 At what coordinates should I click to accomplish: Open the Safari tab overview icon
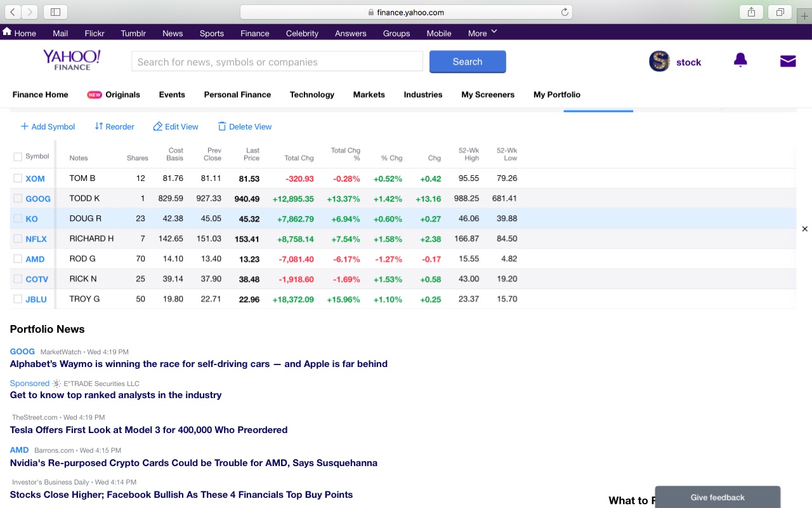click(x=780, y=12)
